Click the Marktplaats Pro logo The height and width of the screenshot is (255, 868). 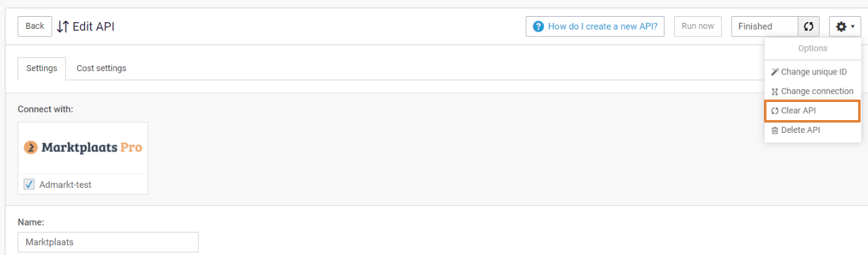click(x=83, y=148)
